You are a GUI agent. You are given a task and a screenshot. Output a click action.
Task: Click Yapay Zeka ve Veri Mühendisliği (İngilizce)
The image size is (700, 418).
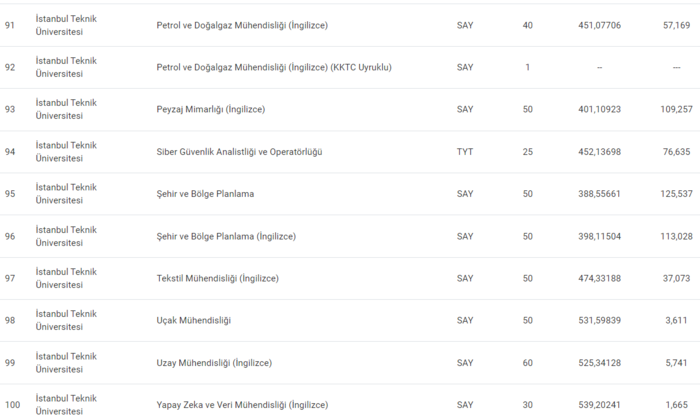[243, 404]
